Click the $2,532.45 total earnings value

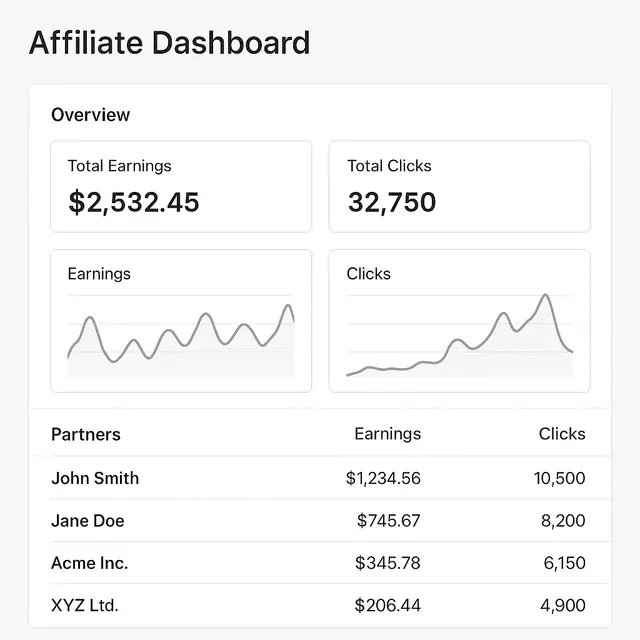point(134,203)
